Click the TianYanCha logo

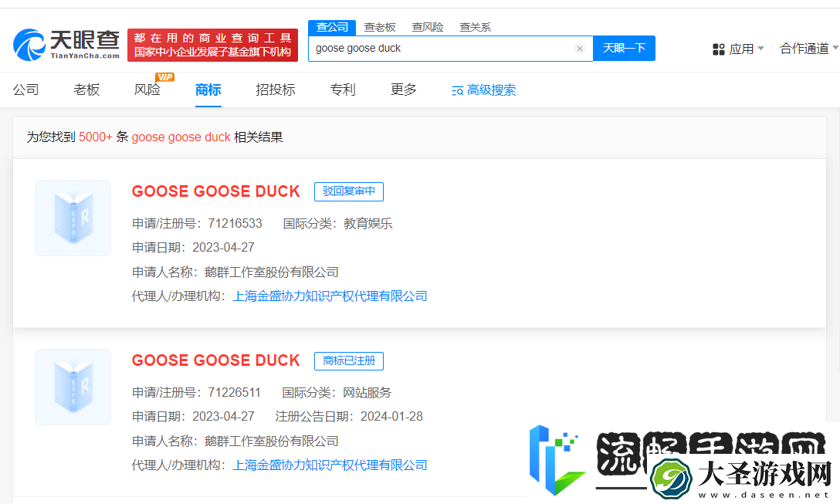66,45
